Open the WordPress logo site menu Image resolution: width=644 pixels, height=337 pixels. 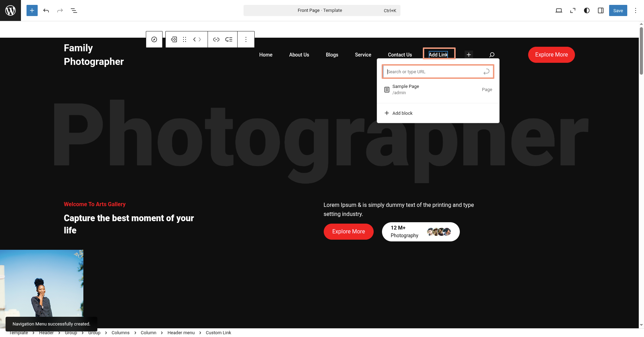tap(10, 10)
